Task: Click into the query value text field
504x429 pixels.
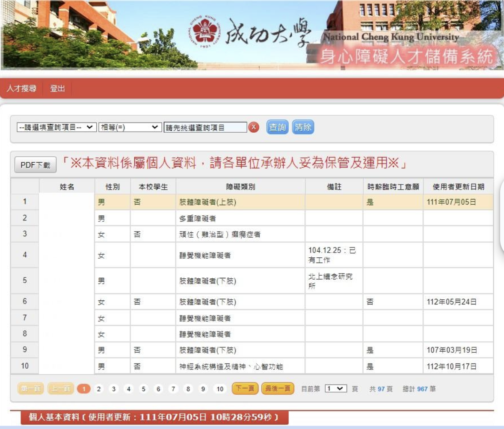Action: point(205,128)
